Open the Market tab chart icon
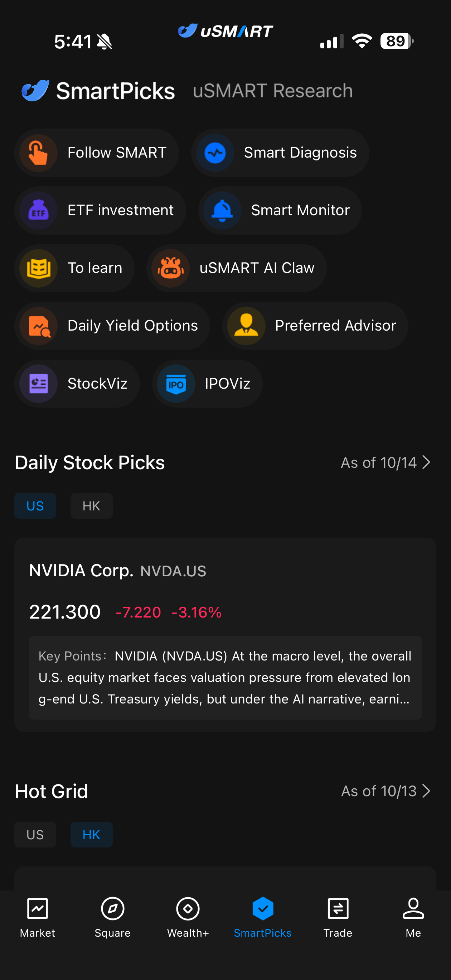451x980 pixels. point(38,909)
